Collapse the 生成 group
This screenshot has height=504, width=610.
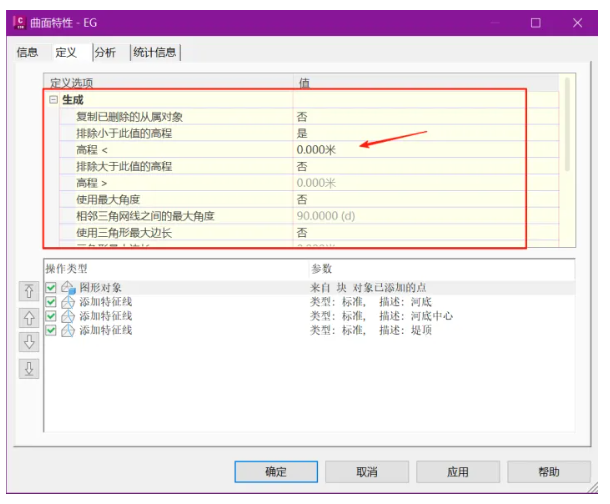point(53,100)
